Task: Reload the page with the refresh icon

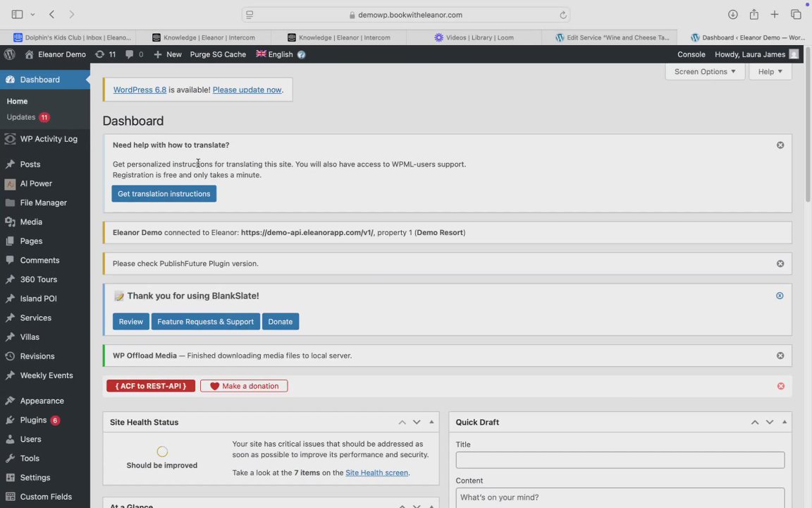Action: (x=563, y=15)
